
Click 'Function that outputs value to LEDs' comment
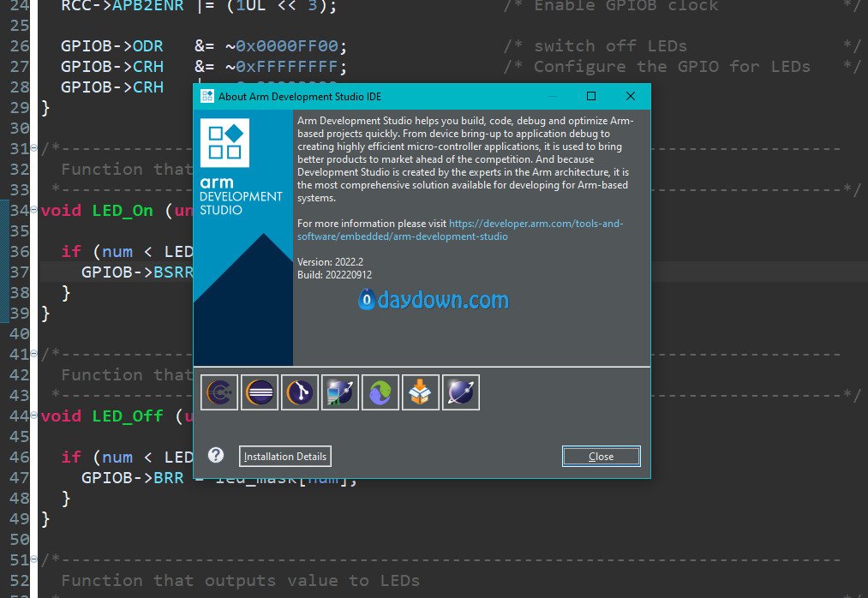[240, 580]
